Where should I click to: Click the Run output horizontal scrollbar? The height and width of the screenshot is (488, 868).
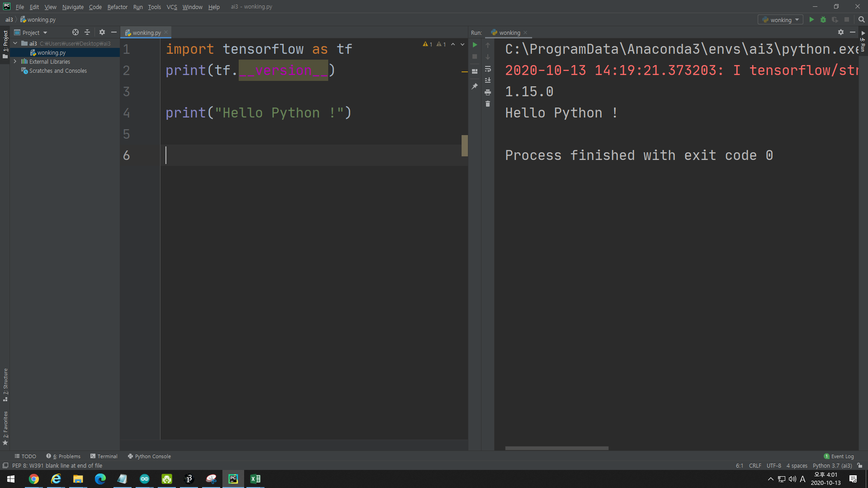pos(557,448)
